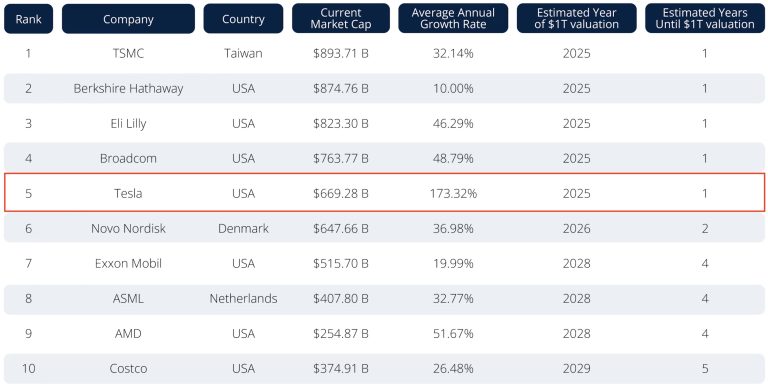Select Costco's estimated year 2029

pos(576,369)
